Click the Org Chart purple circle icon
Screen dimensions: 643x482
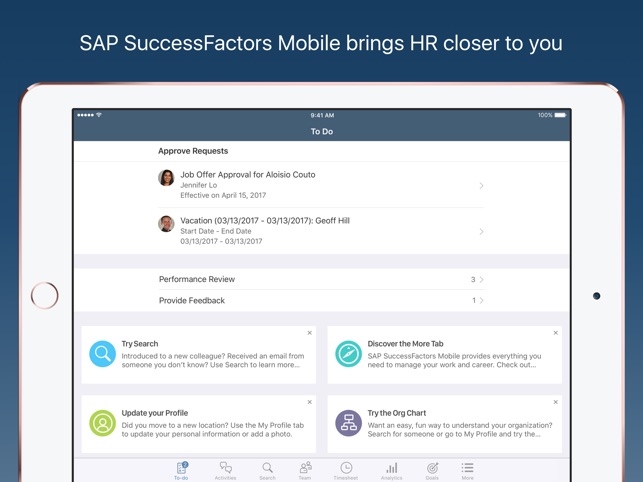349,423
